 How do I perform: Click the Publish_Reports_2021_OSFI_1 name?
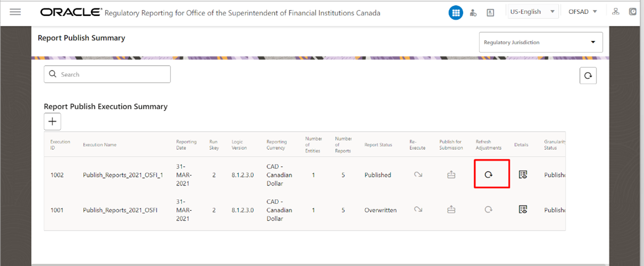(123, 175)
